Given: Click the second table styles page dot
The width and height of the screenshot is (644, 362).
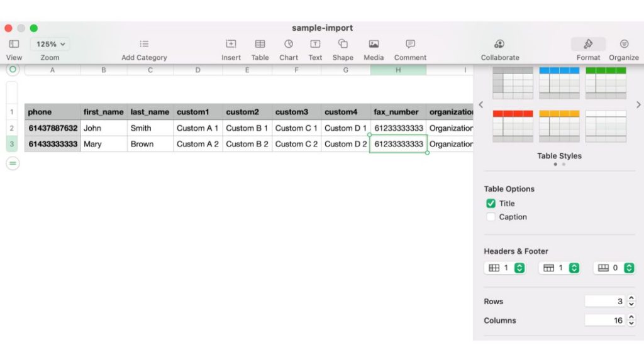Looking at the screenshot, I should (563, 164).
